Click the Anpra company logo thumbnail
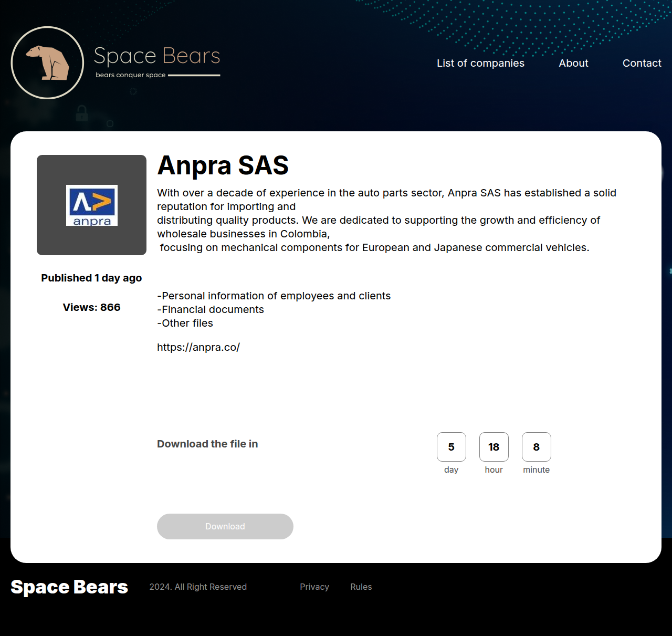 (x=91, y=205)
